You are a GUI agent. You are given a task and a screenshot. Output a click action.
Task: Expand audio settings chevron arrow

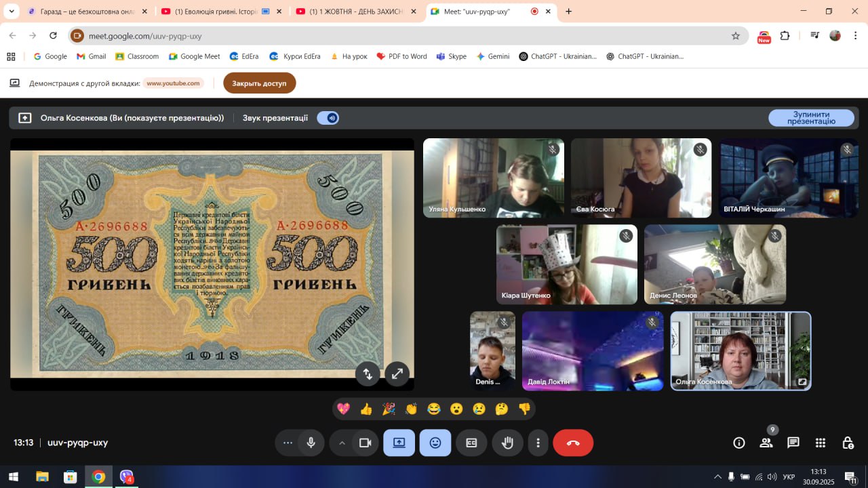click(342, 443)
